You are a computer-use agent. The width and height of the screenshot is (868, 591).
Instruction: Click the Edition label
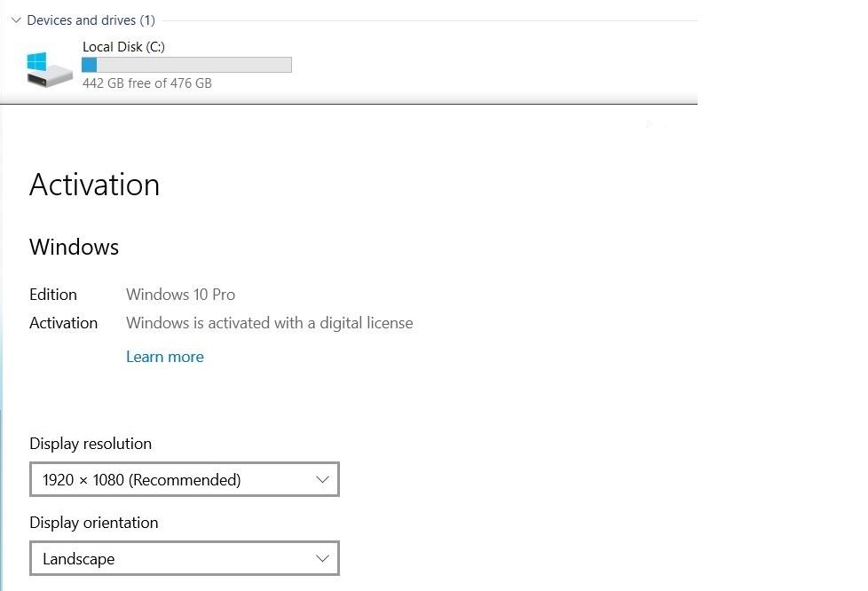coord(53,295)
